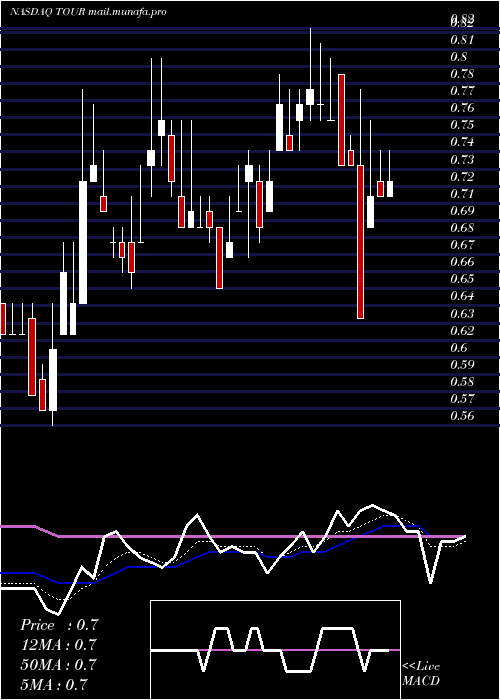Image resolution: width=500 pixels, height=700 pixels.
Task: Click the 0.58 price axis label
Action: tap(461, 382)
